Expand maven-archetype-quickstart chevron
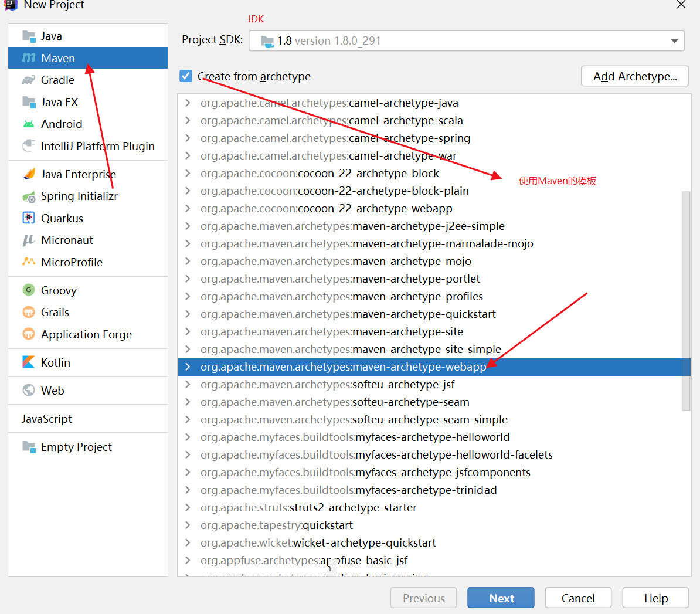This screenshot has height=614, width=700. [x=188, y=314]
